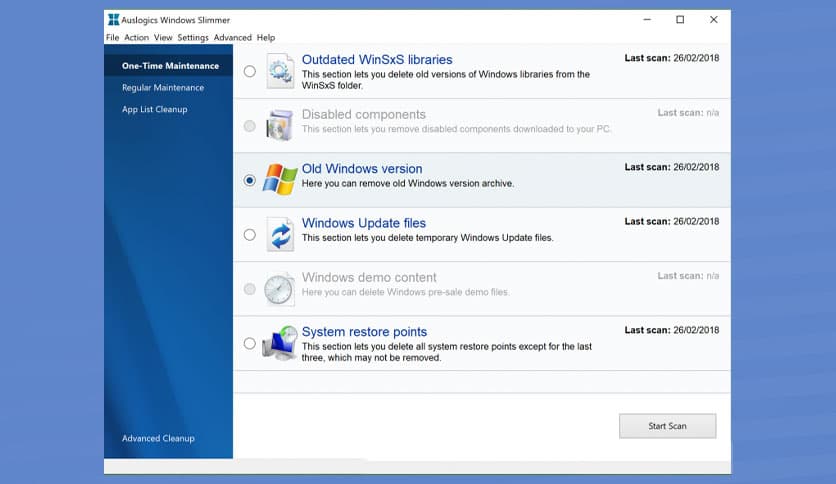Select the Old Windows version radio button

(250, 180)
